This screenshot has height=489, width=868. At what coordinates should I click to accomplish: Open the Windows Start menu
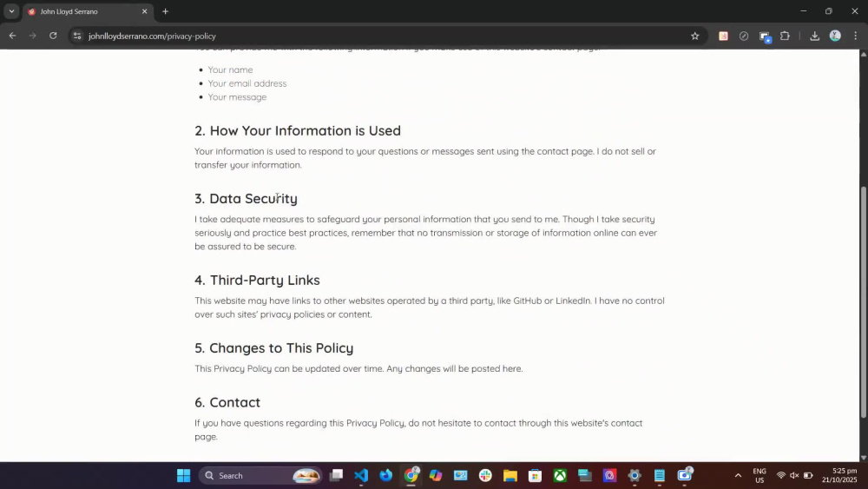183,475
